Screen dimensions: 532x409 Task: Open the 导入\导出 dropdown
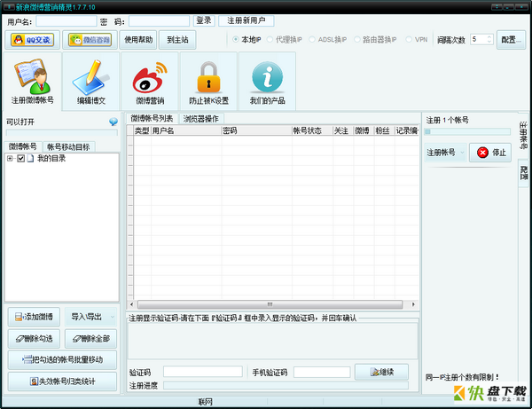[90, 317]
